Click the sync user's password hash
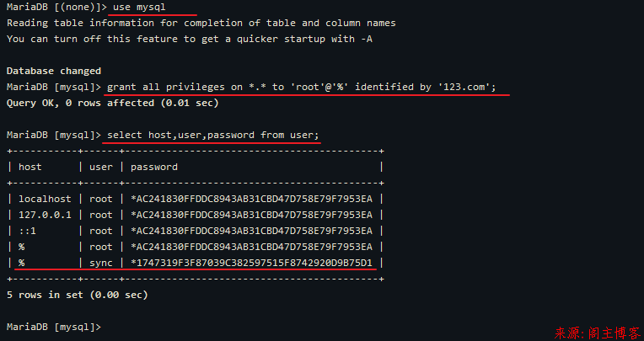 [x=251, y=263]
